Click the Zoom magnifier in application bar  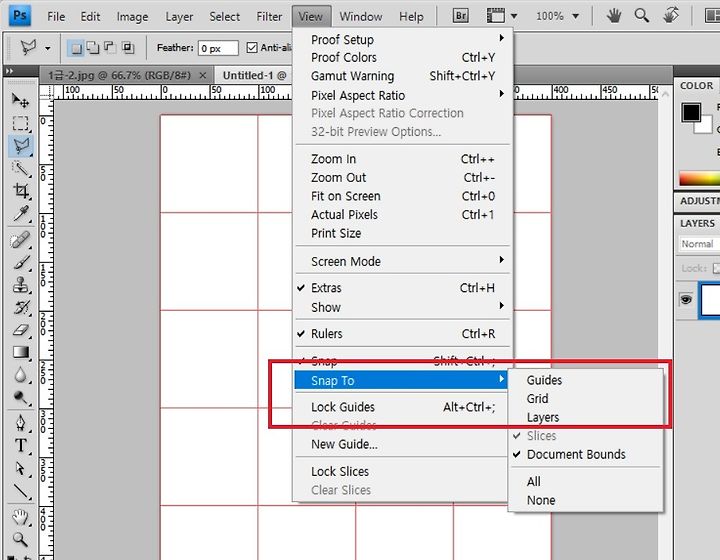[x=641, y=16]
